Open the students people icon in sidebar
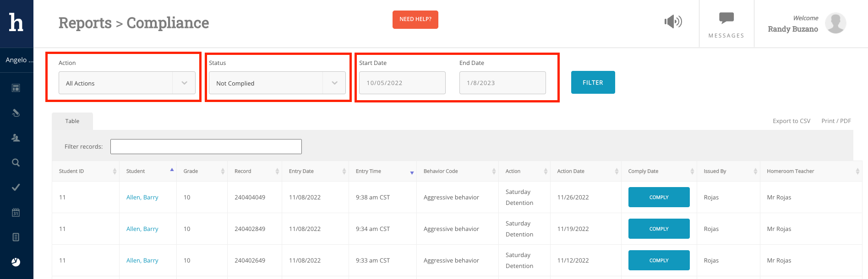This screenshot has height=279, width=868. tap(16, 138)
